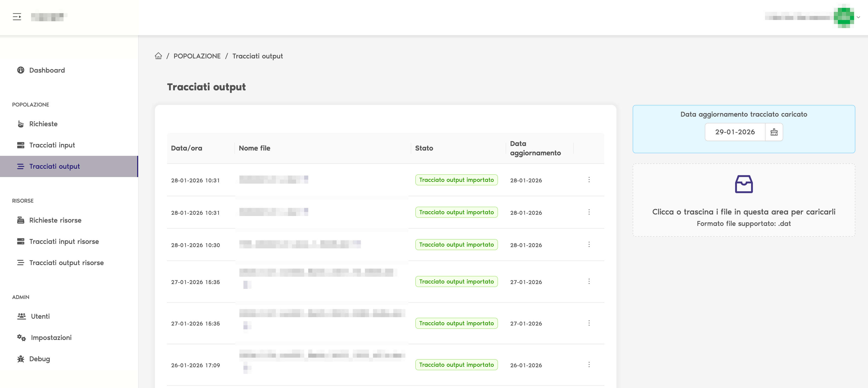This screenshot has width=868, height=388.
Task: Open the kebab menu of the first 27-01-2026 15:35 row
Action: pos(589,282)
